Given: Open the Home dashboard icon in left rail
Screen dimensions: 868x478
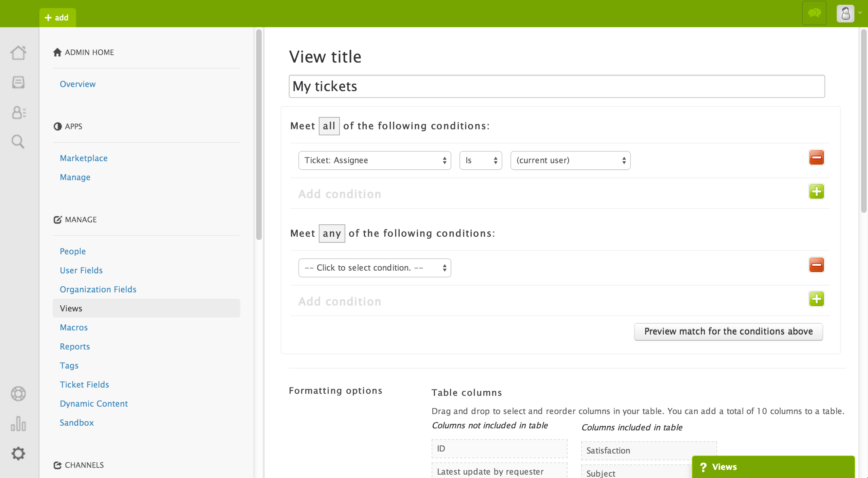Looking at the screenshot, I should point(18,53).
